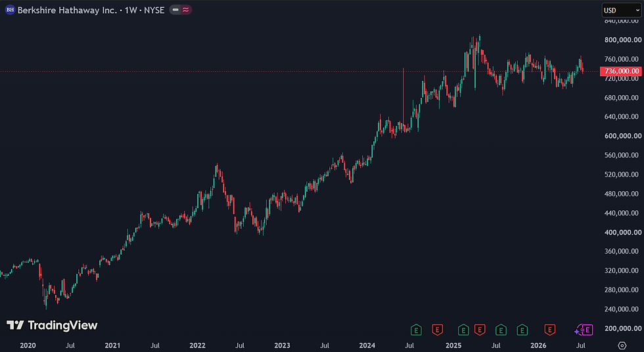Click the 240,000.00 price axis label
The width and height of the screenshot is (644, 352).
(x=623, y=309)
